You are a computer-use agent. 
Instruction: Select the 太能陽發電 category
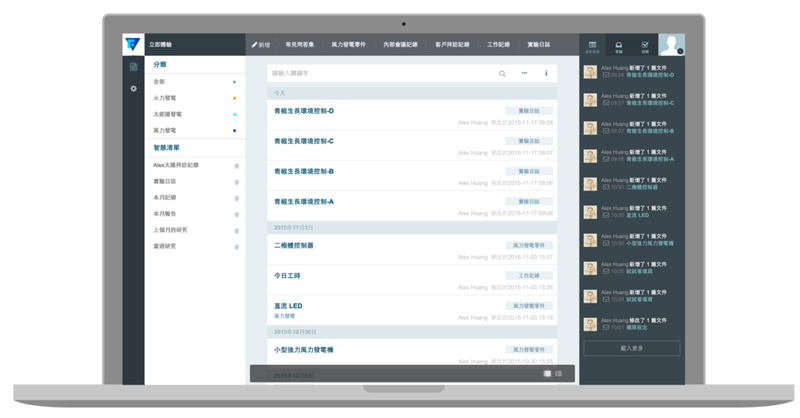click(167, 114)
